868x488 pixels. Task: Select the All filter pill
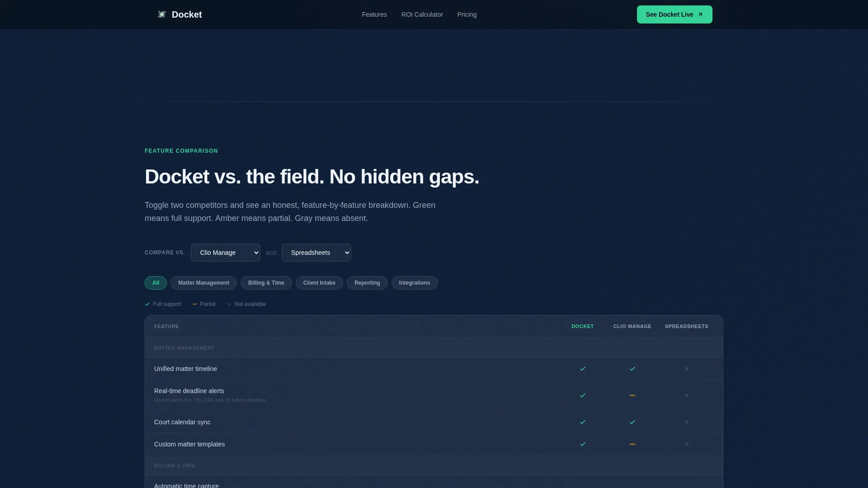click(156, 283)
